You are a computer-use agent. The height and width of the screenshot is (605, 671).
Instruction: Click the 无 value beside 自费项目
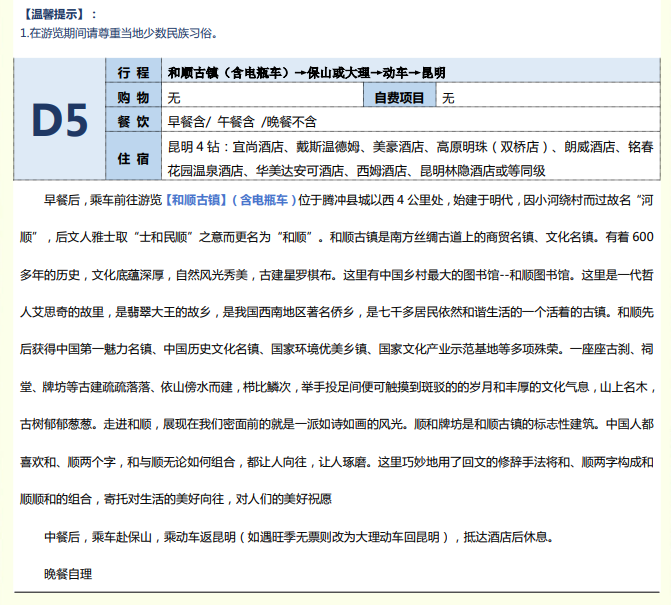[449, 98]
